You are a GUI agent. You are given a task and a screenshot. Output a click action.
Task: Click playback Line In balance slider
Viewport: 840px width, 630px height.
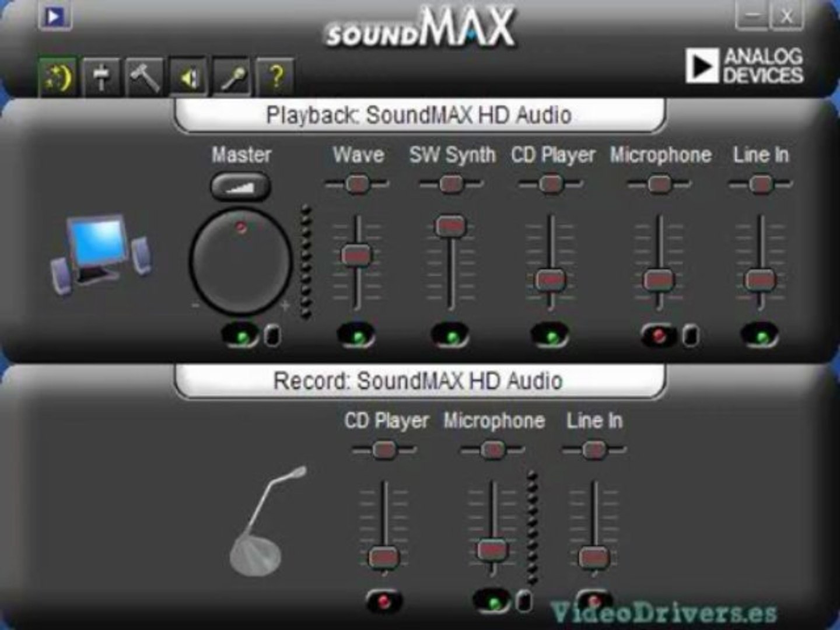(x=761, y=184)
